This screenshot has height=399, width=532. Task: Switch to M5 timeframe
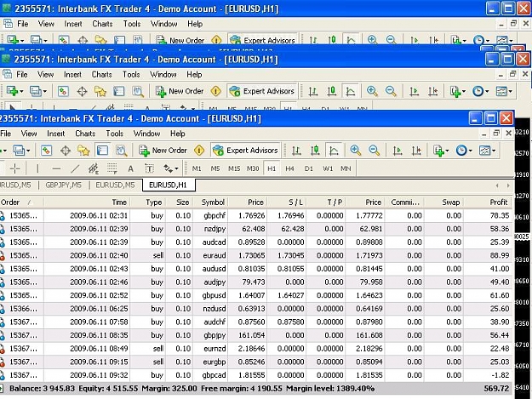(215, 168)
